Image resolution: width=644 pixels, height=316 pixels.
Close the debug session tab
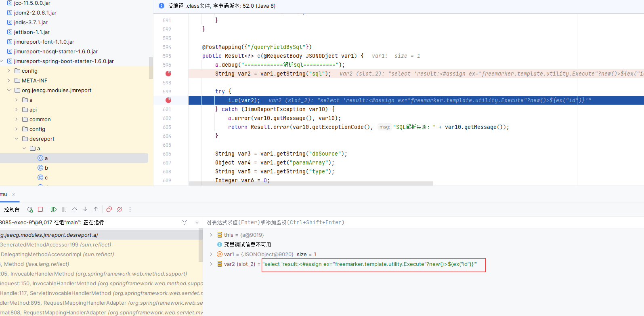pos(14,194)
